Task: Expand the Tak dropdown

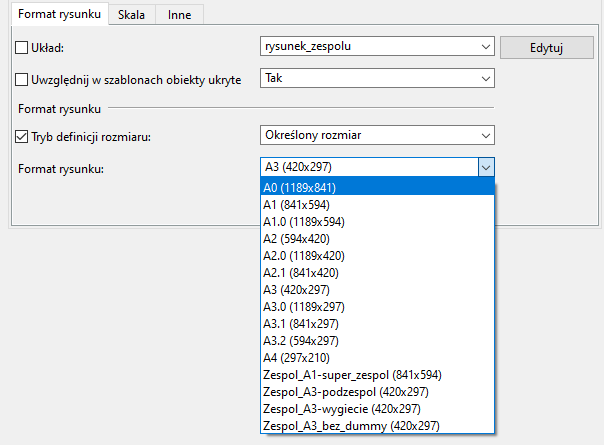Action: (x=377, y=78)
